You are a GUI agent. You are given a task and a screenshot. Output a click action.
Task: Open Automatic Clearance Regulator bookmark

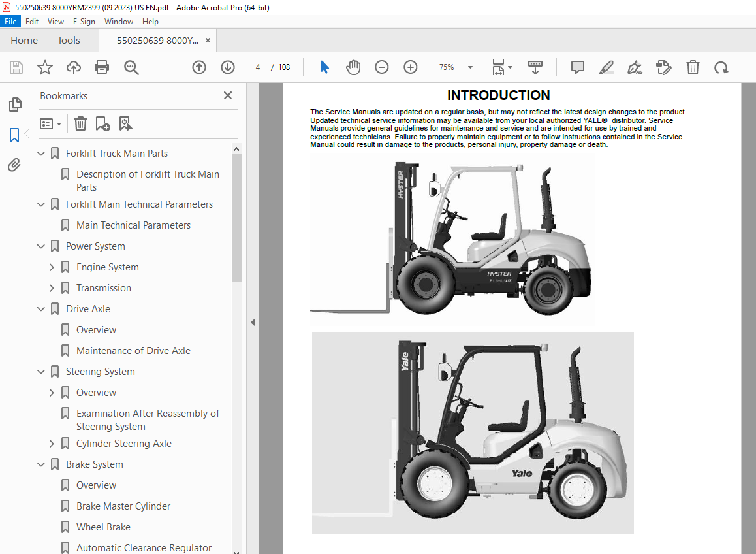click(x=144, y=548)
